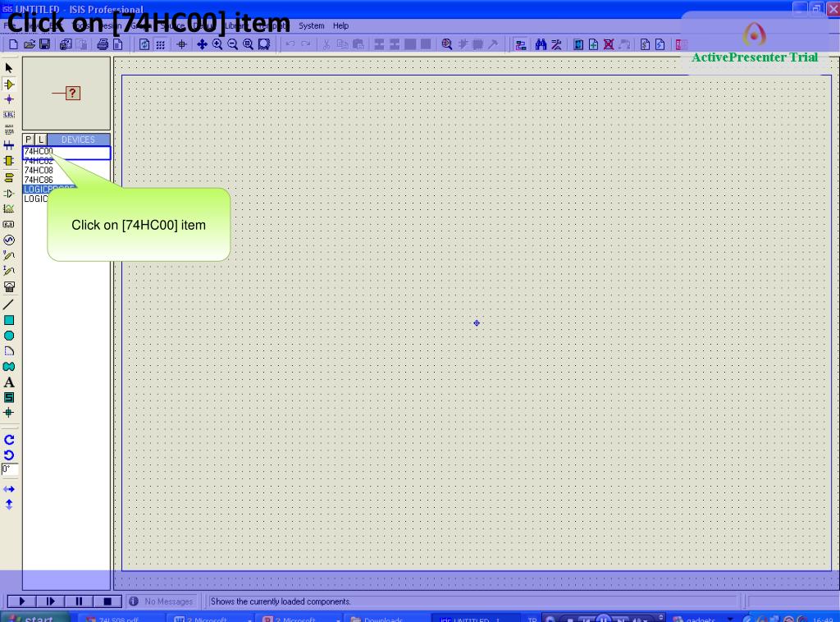This screenshot has width=840, height=622.
Task: Click the rotation angle field
Action: pos(10,470)
